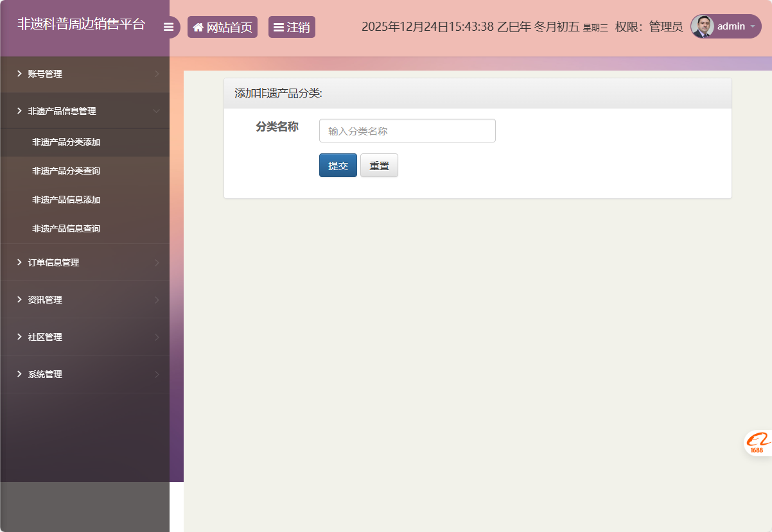Click inside the 分类名称 input field
The height and width of the screenshot is (532, 772).
(407, 130)
